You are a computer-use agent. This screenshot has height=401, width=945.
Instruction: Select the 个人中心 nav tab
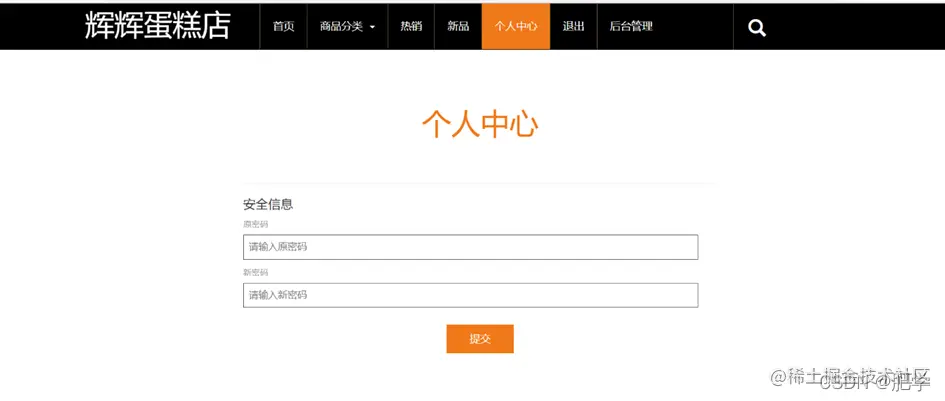[516, 27]
